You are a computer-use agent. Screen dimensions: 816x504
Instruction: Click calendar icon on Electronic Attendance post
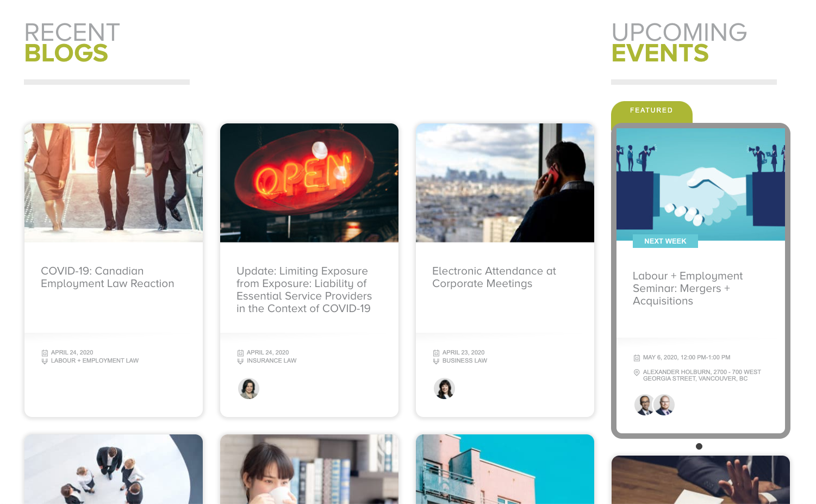[x=436, y=353]
